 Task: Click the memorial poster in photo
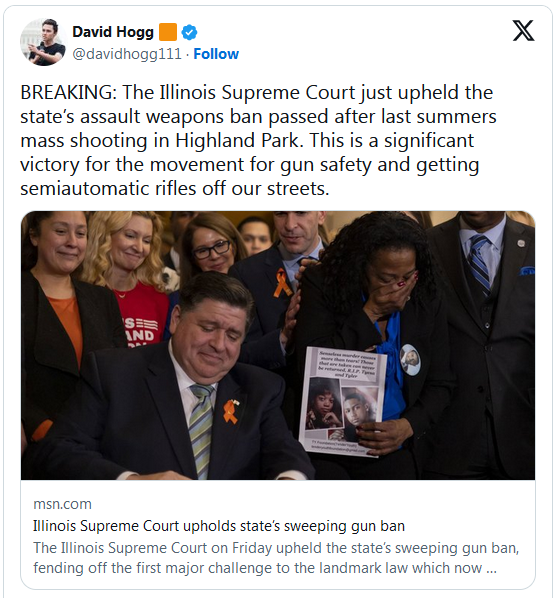[x=342, y=402]
